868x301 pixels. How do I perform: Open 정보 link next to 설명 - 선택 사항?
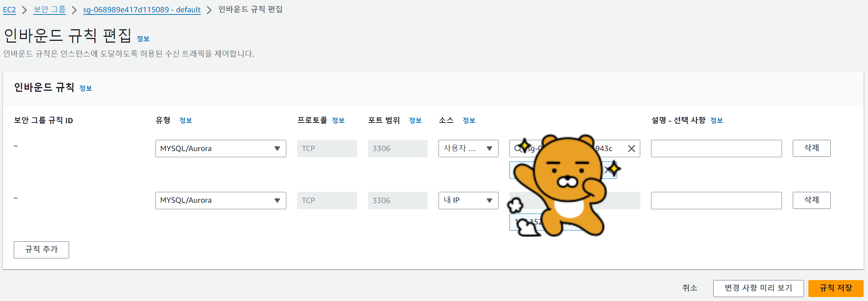717,120
